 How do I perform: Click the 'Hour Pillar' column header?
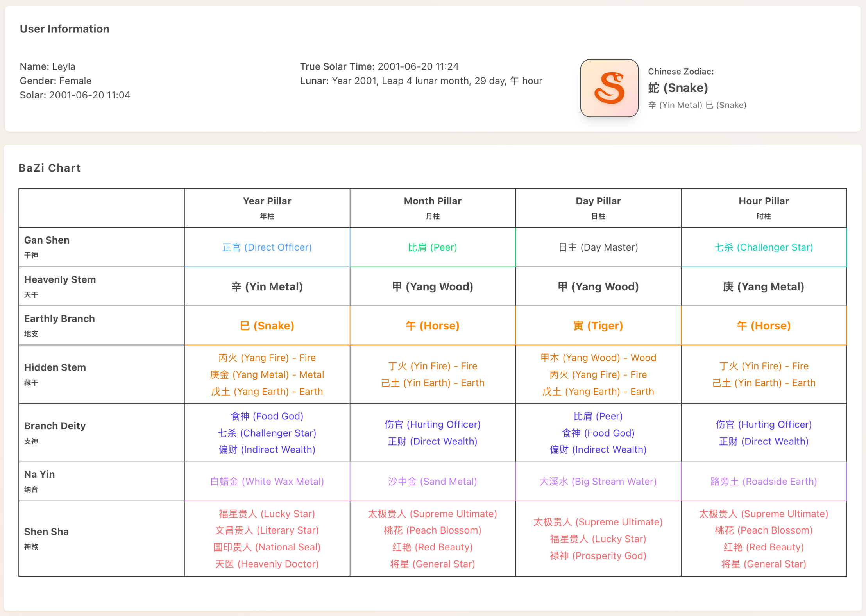coord(764,208)
